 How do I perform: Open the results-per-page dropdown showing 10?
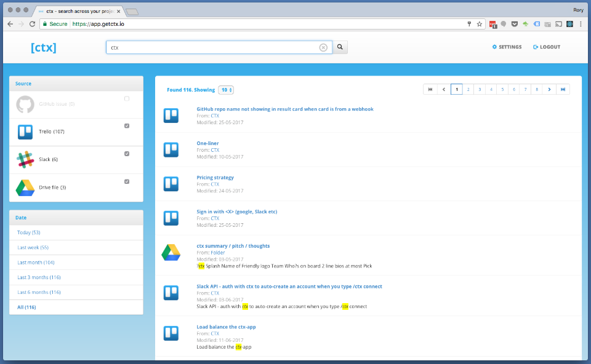(x=226, y=90)
